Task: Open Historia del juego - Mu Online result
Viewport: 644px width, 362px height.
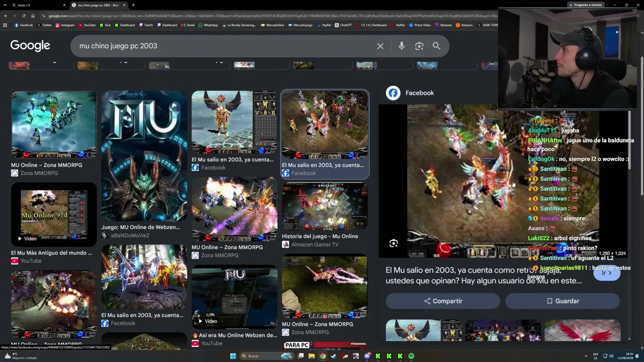Action: pos(320,236)
